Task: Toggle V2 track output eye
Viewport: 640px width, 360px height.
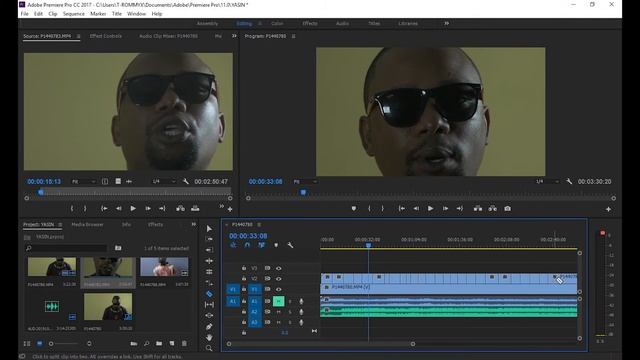Action: click(278, 279)
